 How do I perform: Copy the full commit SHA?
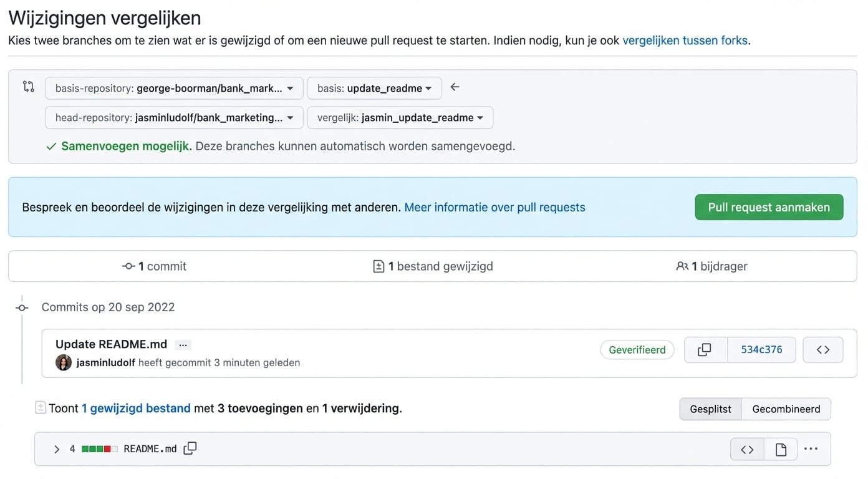click(705, 349)
